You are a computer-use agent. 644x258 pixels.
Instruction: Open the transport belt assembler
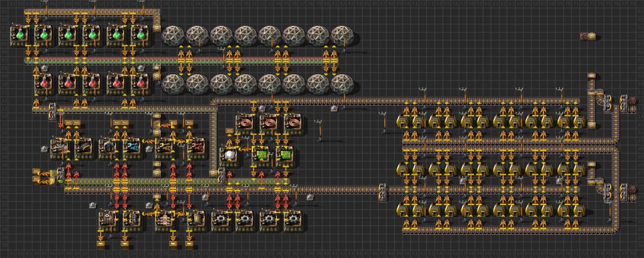click(x=84, y=149)
